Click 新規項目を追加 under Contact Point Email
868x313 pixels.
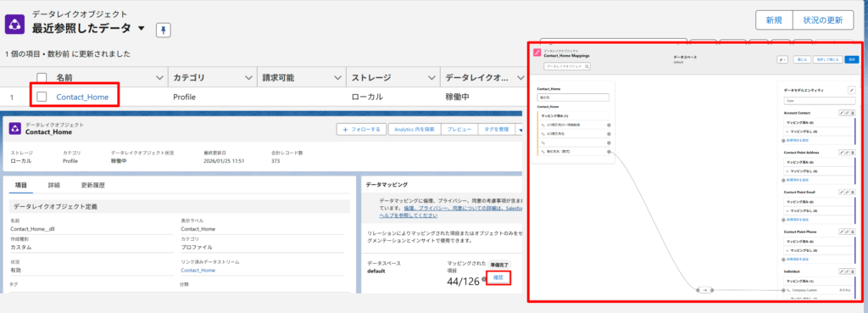797,220
